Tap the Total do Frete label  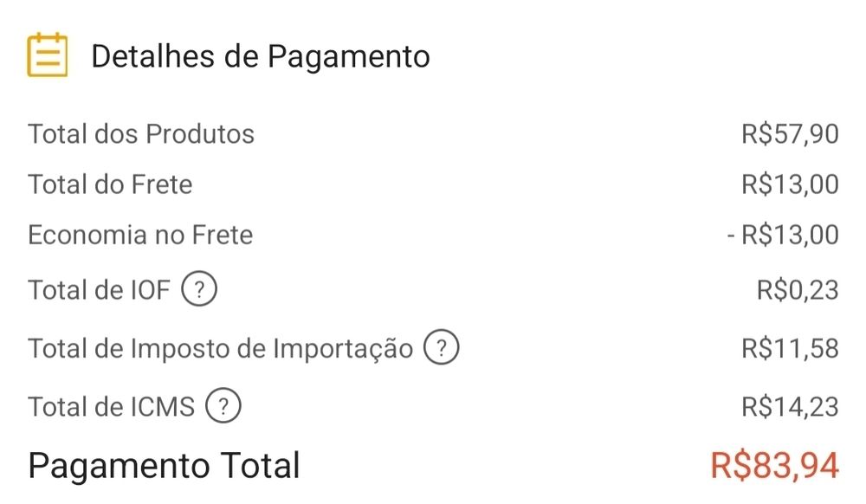pyautogui.click(x=110, y=184)
